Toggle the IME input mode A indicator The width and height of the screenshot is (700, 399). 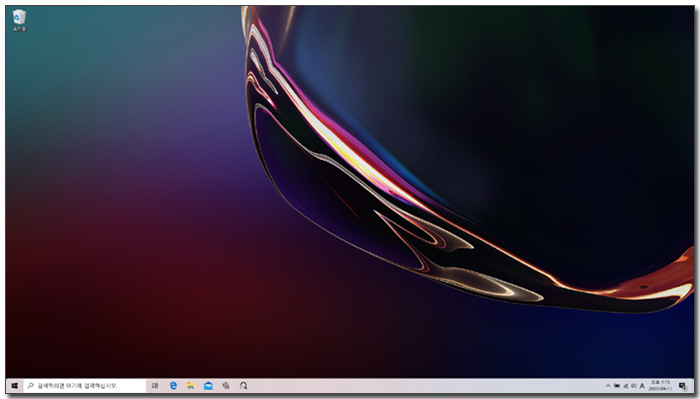pos(642,386)
